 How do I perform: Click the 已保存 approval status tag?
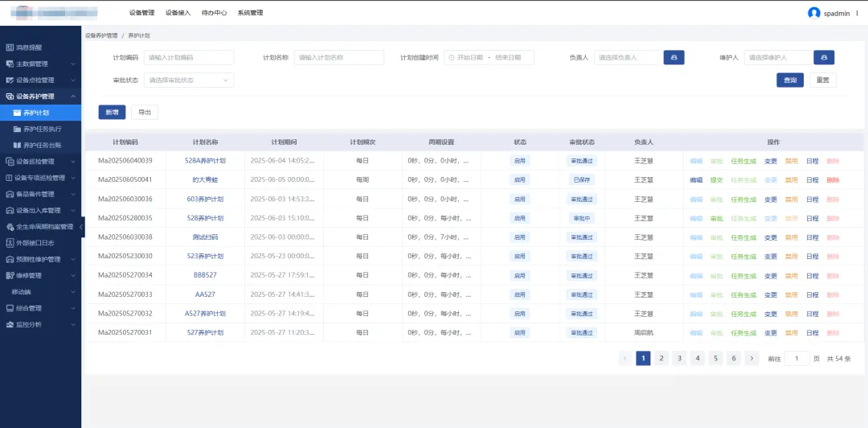point(581,180)
